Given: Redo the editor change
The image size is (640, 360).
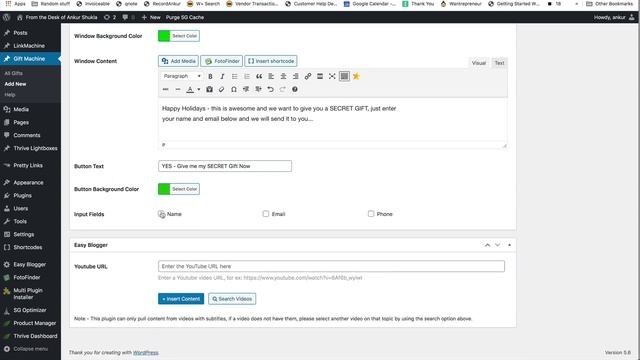Looking at the screenshot, I should click(282, 89).
